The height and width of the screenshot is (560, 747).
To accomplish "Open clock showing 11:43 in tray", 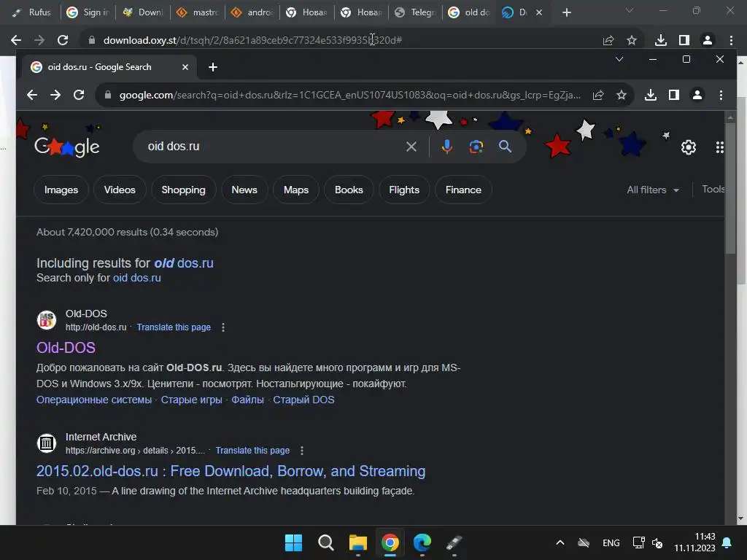I will tap(694, 542).
